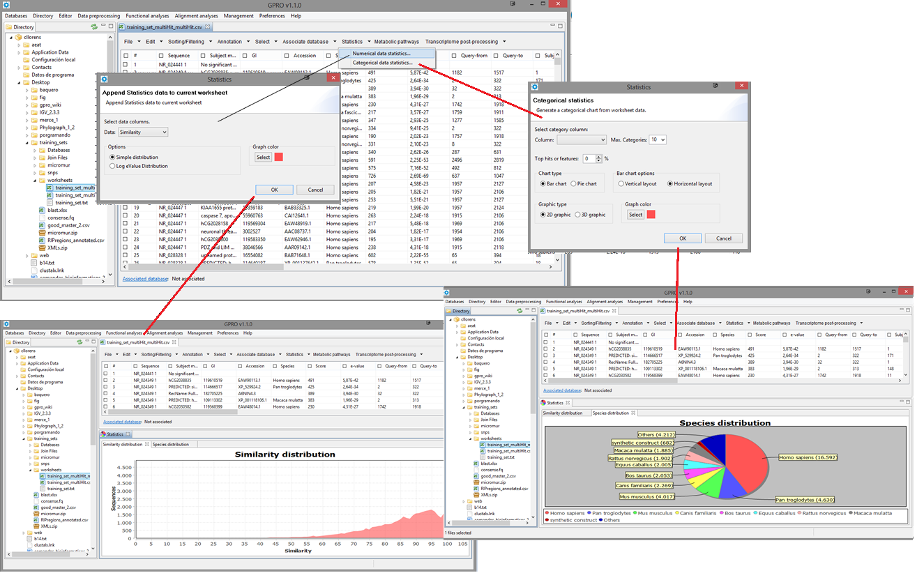Click gear icon in Append Statistics dialog title bar
924x573 pixels.
[104, 79]
